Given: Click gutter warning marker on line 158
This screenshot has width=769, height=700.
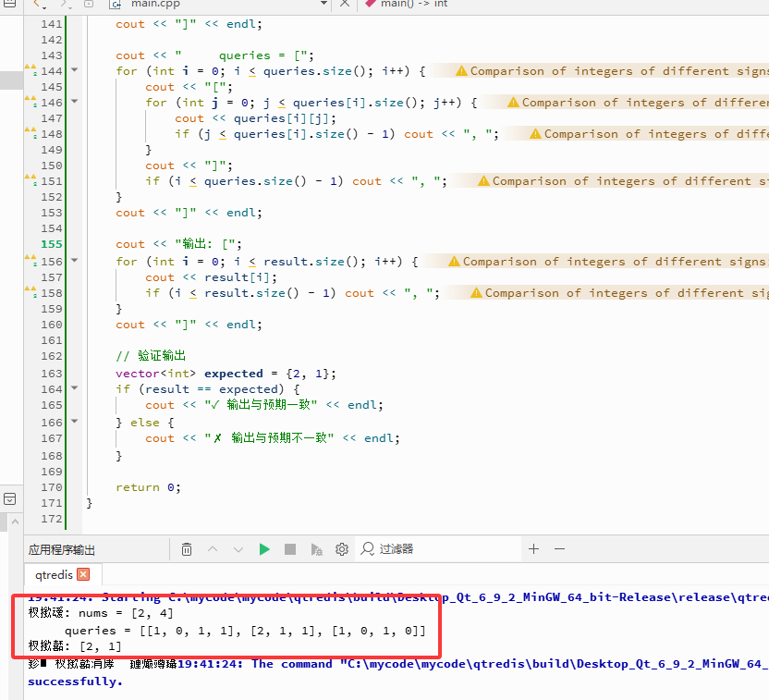Looking at the screenshot, I should click(x=31, y=291).
